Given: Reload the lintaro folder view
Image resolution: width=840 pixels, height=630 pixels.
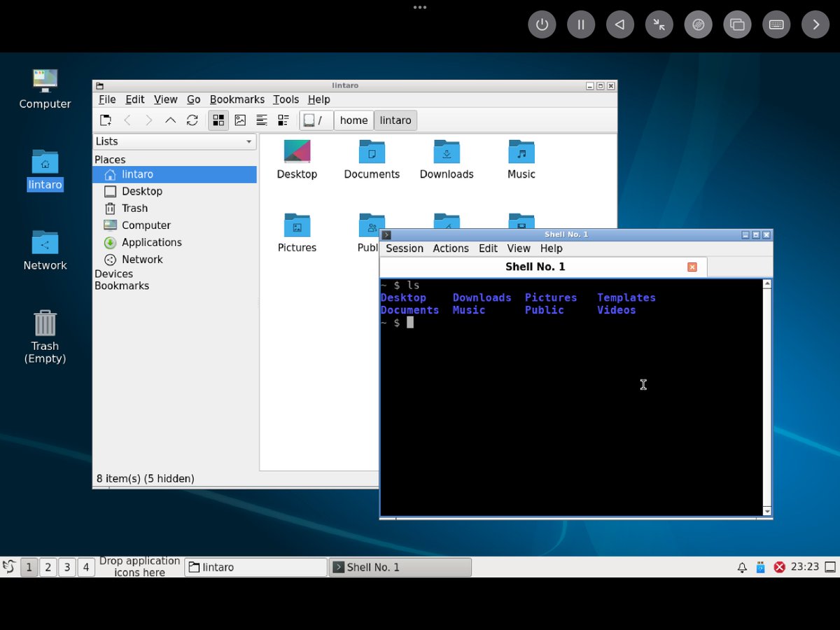Looking at the screenshot, I should point(192,120).
